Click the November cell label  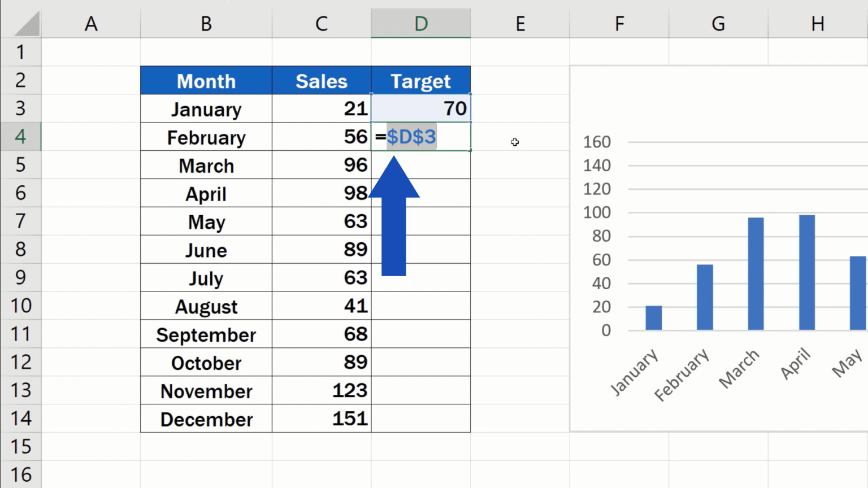pos(206,391)
